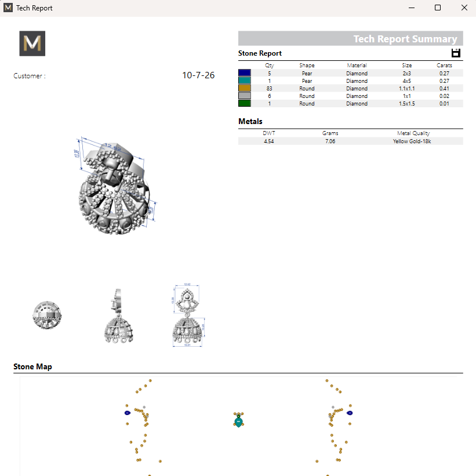This screenshot has width=476, height=476.
Task: Click the carats value 0.41
Action: (x=444, y=88)
